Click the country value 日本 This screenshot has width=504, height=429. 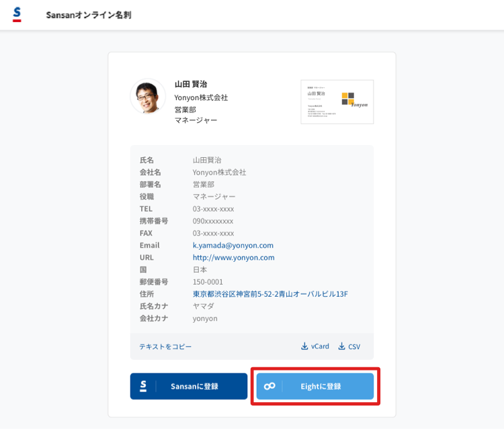[x=200, y=270]
